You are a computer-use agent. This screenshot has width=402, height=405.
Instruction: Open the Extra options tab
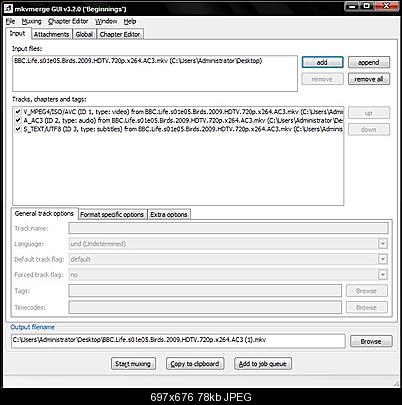pyautogui.click(x=169, y=215)
